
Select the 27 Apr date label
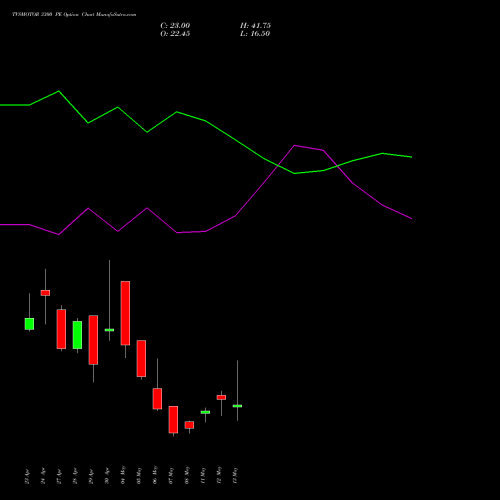[x=59, y=476]
